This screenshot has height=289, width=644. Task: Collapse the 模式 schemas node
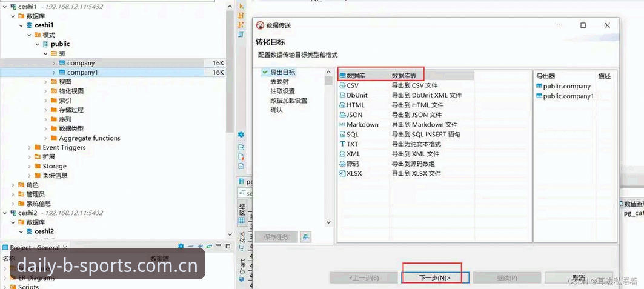(30, 35)
